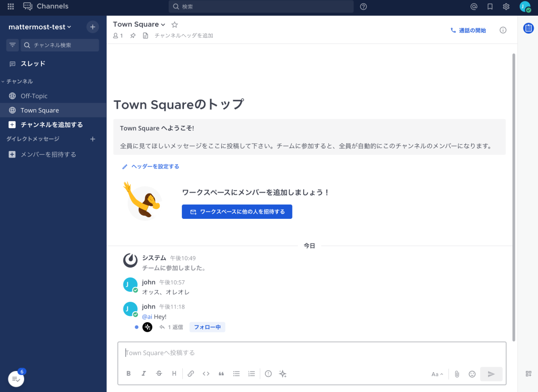Toggle the Aa formatting options visibility

pyautogui.click(x=437, y=374)
